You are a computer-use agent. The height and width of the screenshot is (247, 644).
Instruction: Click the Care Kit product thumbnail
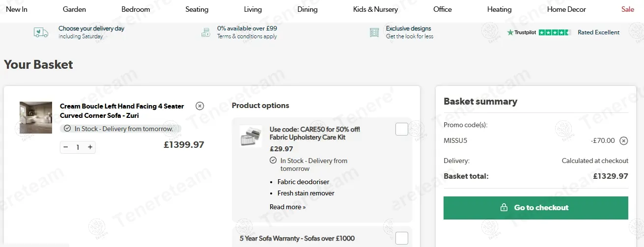[251, 137]
